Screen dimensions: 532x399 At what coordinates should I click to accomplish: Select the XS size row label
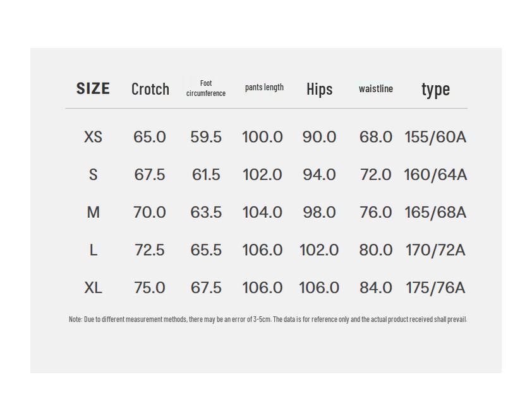pyautogui.click(x=93, y=137)
